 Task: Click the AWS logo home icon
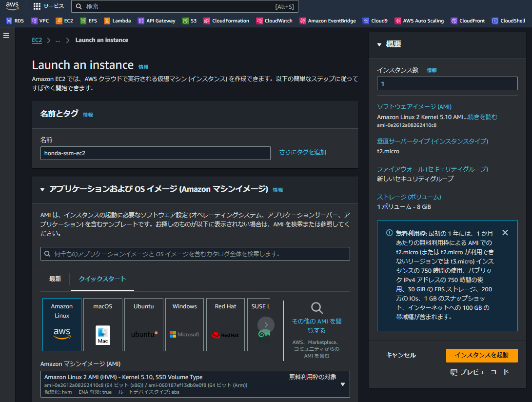point(12,6)
